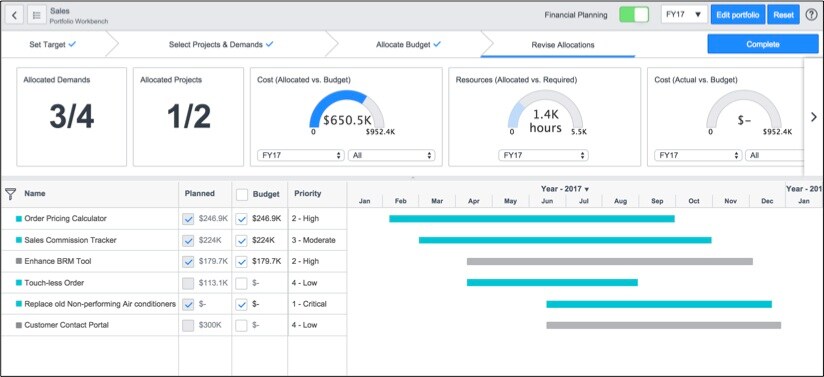
Task: Show next widgets with right chevron
Action: [x=813, y=117]
